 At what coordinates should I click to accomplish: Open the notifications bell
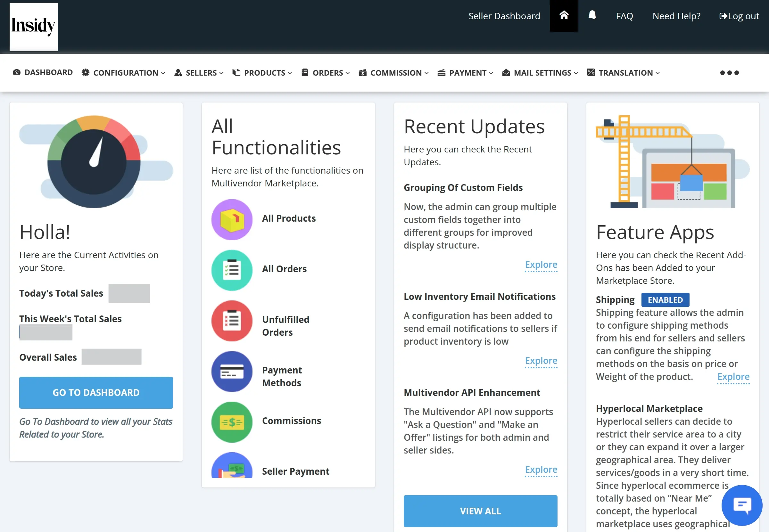click(592, 15)
